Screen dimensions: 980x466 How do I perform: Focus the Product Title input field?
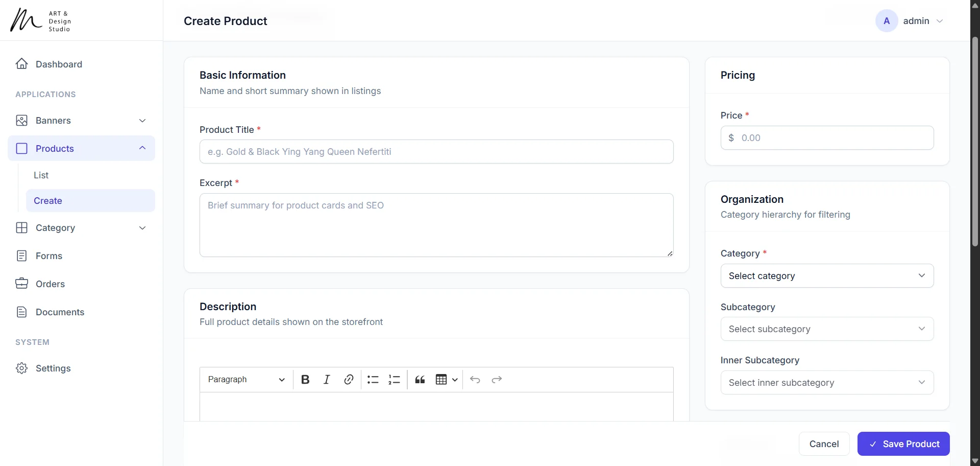coord(436,152)
